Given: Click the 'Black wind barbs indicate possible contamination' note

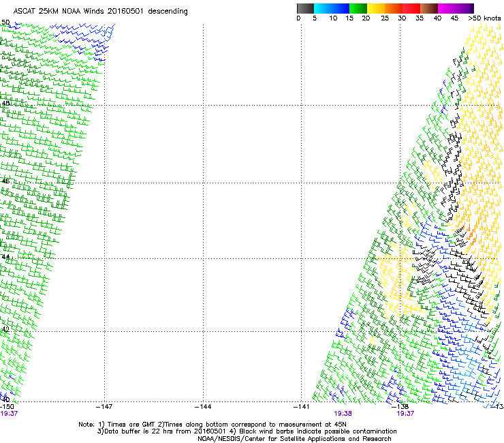Looking at the screenshot, I should pos(318,431).
